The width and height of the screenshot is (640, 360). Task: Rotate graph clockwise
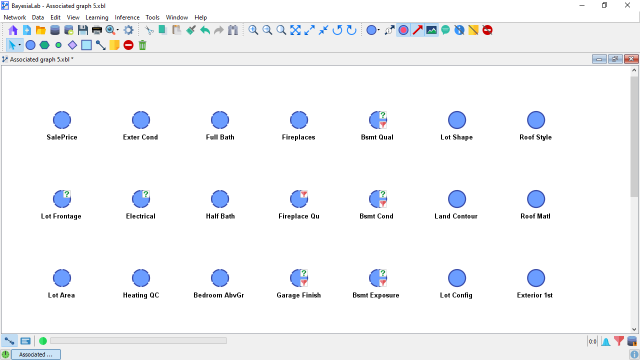351,30
